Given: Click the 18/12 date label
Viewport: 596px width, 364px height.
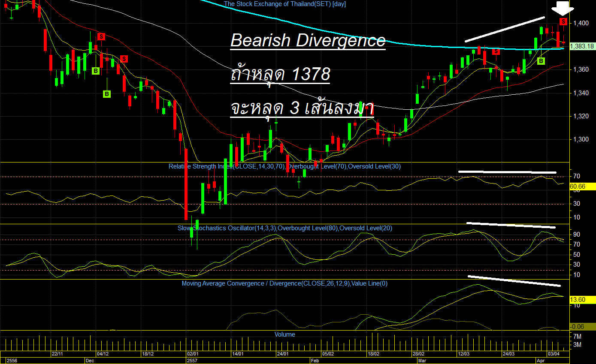Looking at the screenshot, I should click(148, 354).
